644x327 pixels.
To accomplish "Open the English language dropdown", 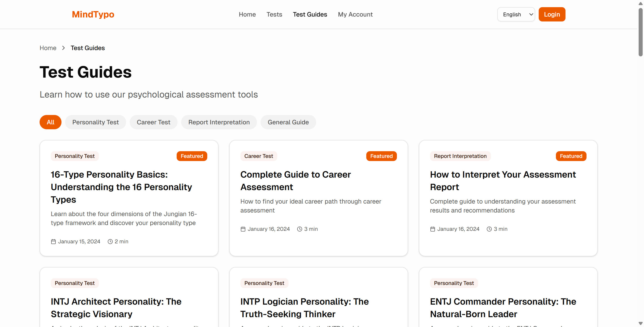I will pos(516,14).
